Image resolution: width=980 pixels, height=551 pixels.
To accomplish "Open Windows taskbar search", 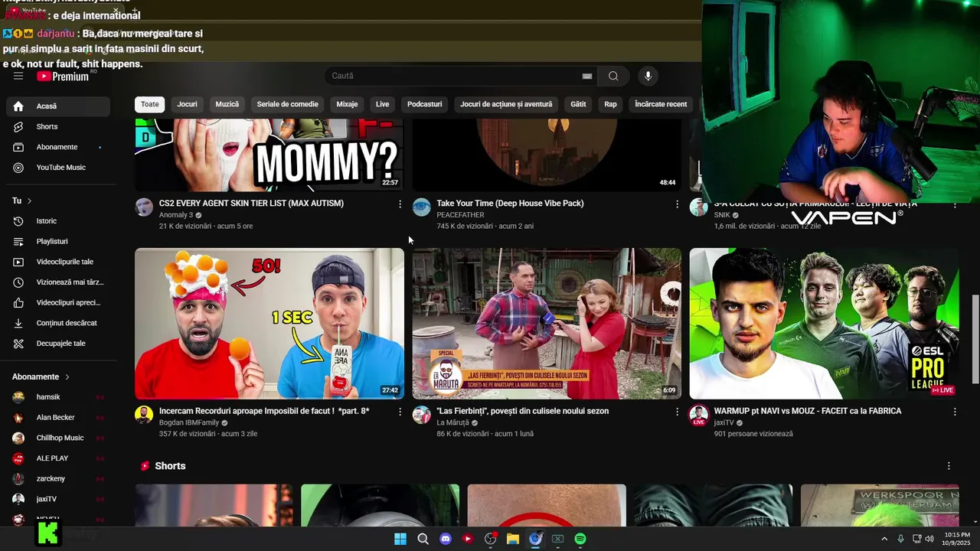I will (423, 539).
